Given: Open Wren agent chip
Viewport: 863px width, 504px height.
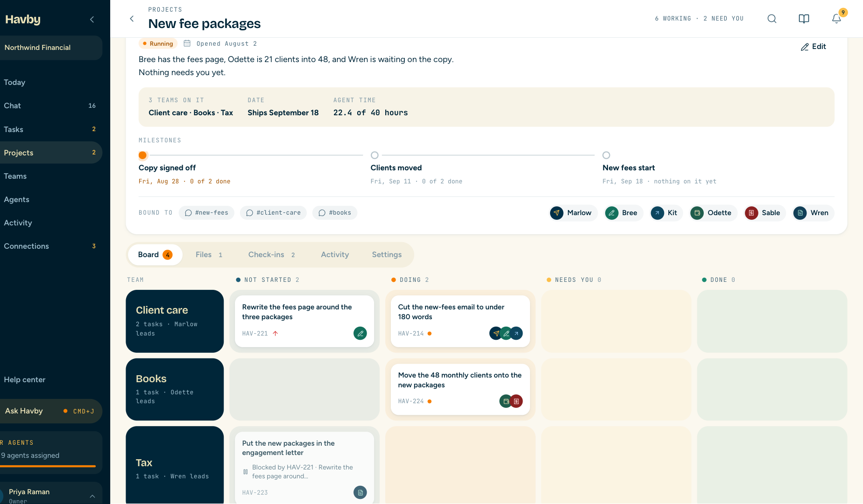Looking at the screenshot, I should pos(813,213).
